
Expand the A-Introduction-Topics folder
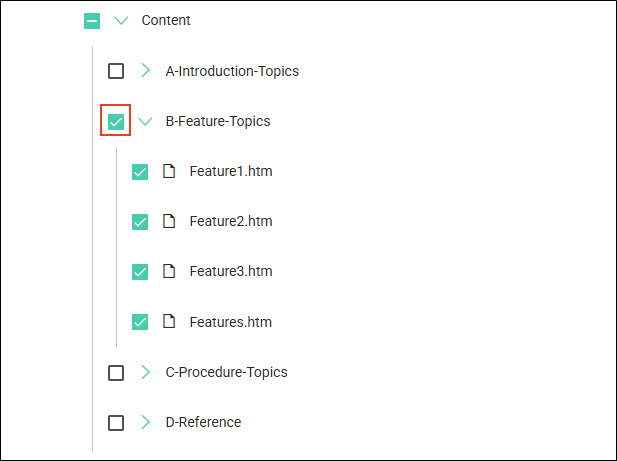145,71
